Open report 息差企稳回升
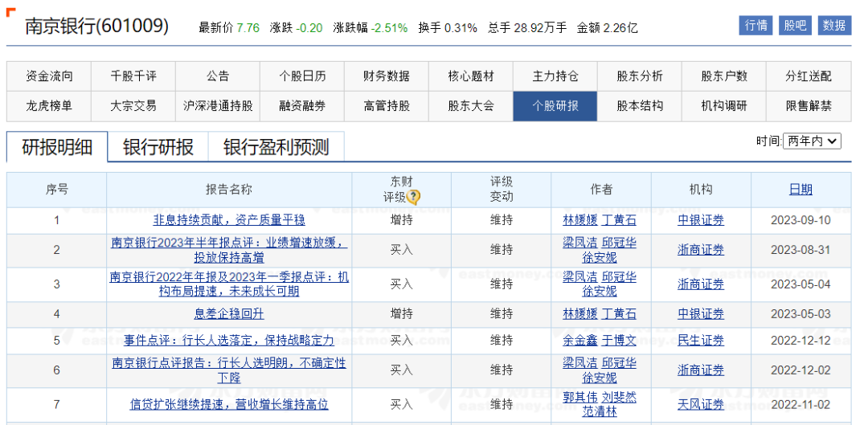This screenshot has height=425, width=868. pyautogui.click(x=229, y=314)
